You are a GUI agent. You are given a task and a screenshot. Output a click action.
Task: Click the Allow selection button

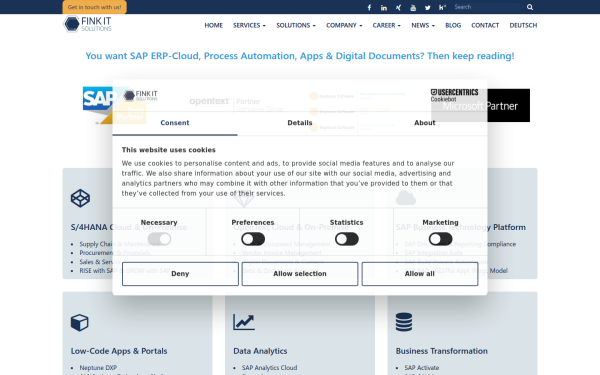pyautogui.click(x=300, y=274)
